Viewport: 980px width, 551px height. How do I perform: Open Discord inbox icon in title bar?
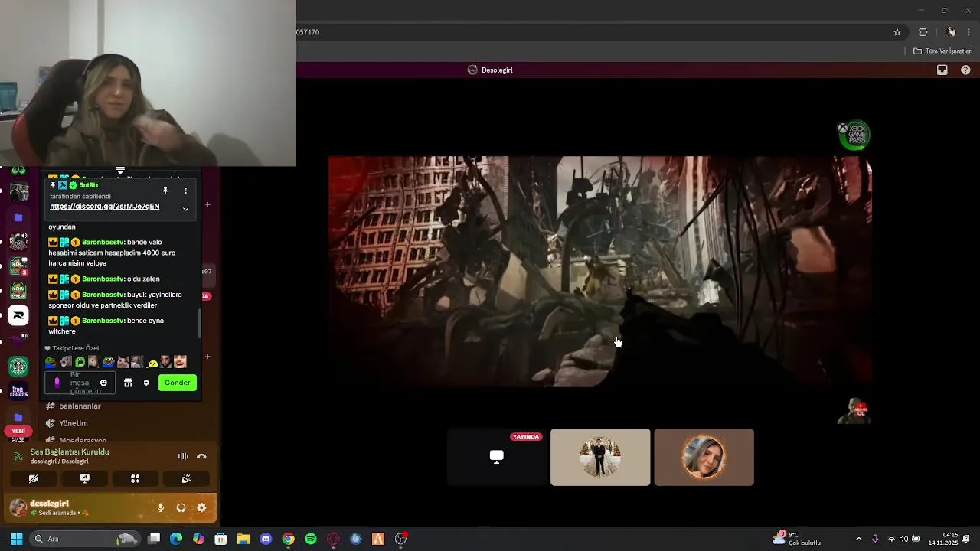pos(942,70)
